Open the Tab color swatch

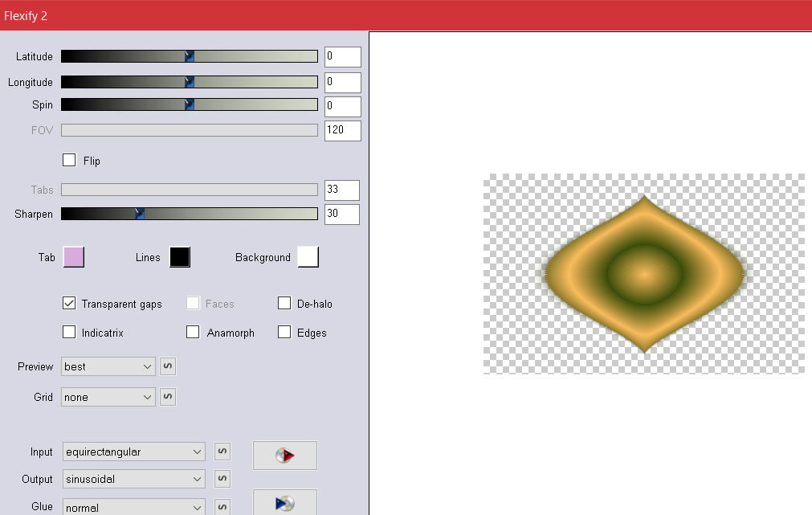click(73, 257)
